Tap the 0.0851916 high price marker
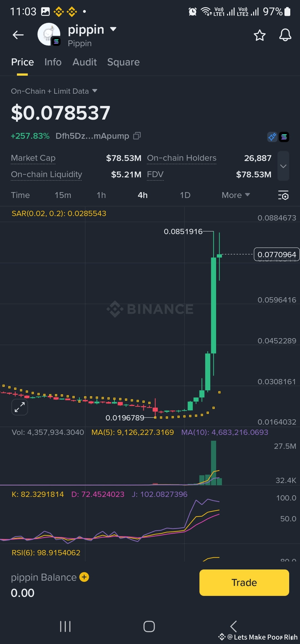 click(183, 231)
